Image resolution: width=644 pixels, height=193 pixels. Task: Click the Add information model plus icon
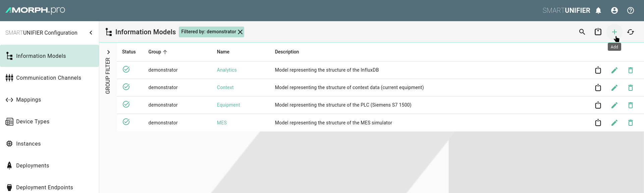pos(614,32)
